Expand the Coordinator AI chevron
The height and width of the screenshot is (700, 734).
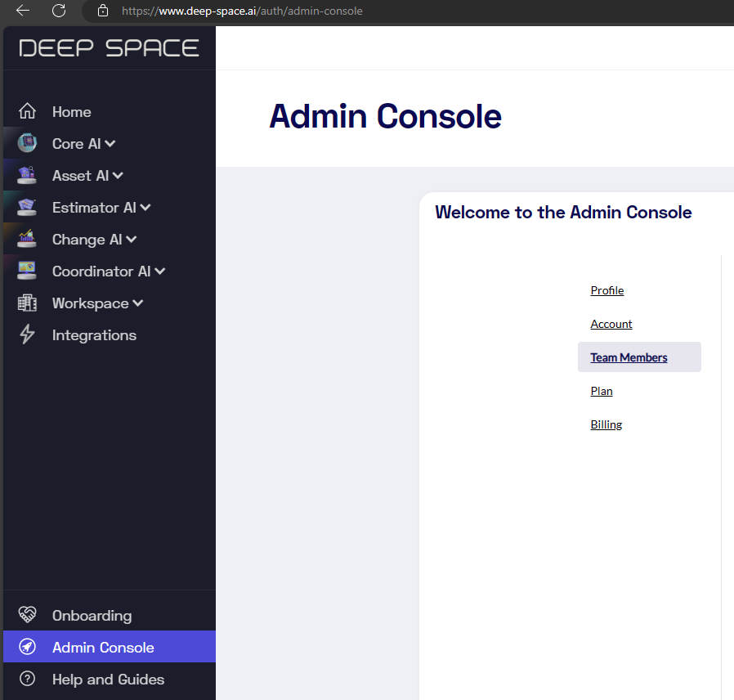point(160,271)
